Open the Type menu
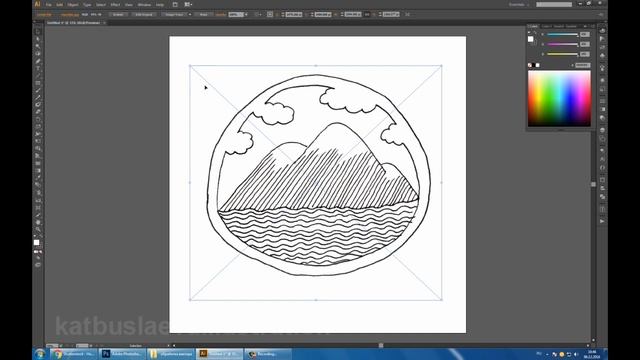This screenshot has width=640, height=360. pos(87,5)
